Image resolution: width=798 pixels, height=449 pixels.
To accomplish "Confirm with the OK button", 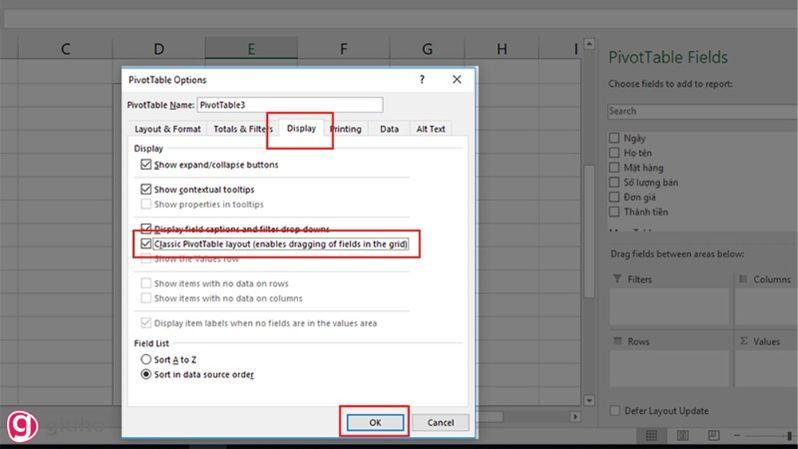I will [x=375, y=422].
